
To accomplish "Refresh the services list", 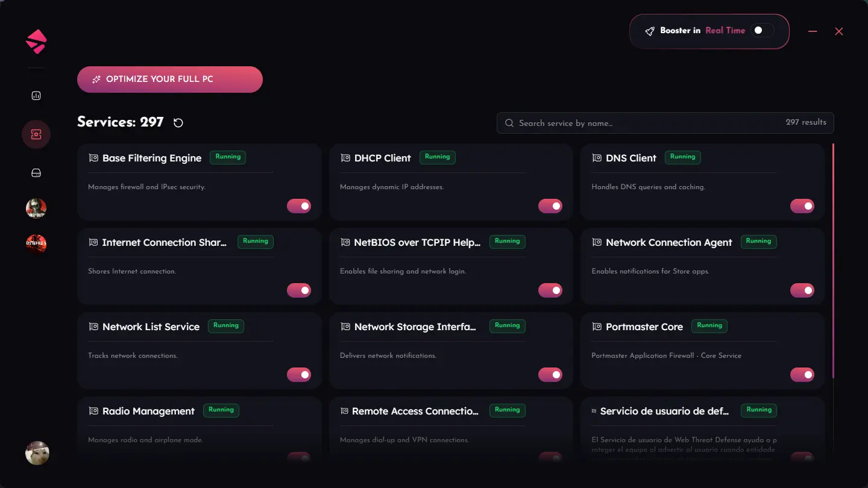I will tap(178, 122).
